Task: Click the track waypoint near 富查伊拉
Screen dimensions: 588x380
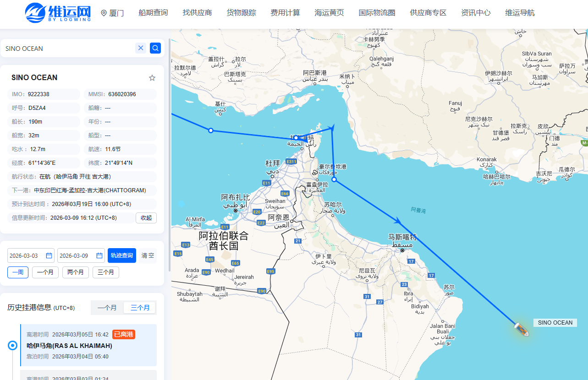Action: click(x=334, y=180)
